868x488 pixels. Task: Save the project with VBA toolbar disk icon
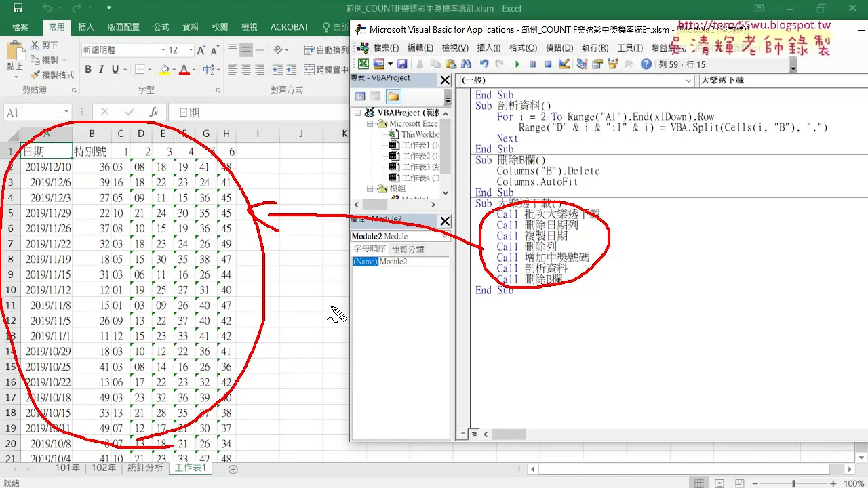[402, 64]
